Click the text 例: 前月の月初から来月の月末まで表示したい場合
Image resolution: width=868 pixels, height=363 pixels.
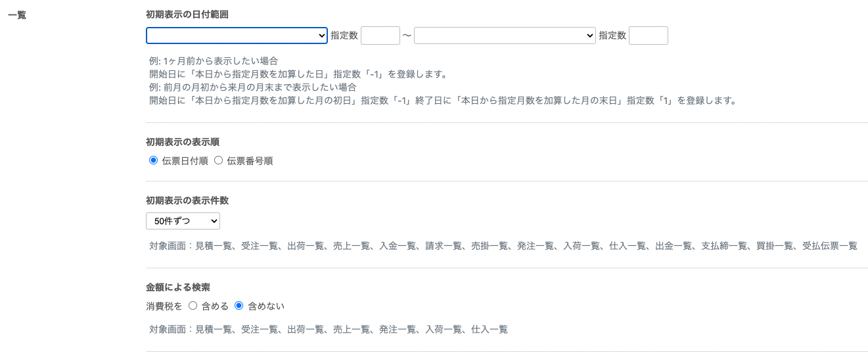pos(253,87)
